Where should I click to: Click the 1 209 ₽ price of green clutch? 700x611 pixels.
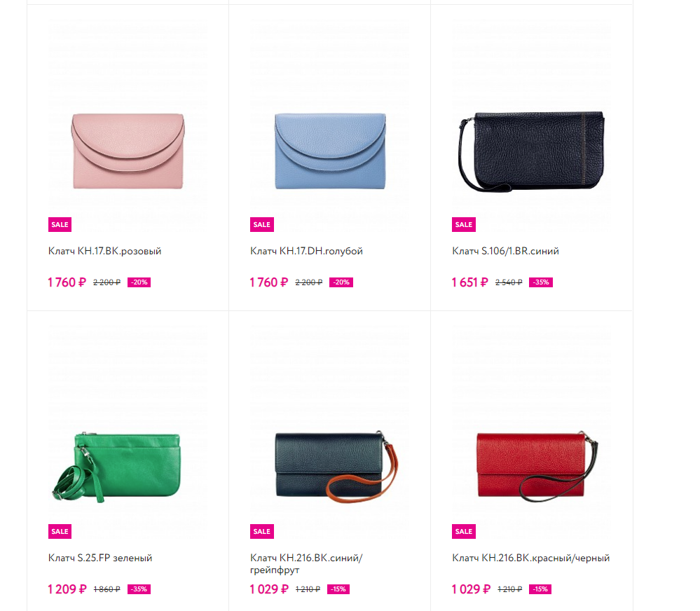pyautogui.click(x=67, y=589)
